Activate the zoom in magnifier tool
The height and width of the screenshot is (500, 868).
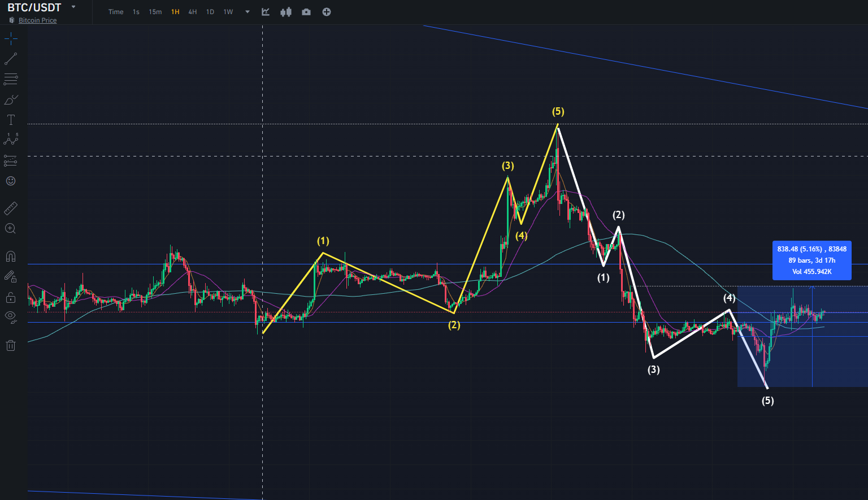[x=11, y=229]
